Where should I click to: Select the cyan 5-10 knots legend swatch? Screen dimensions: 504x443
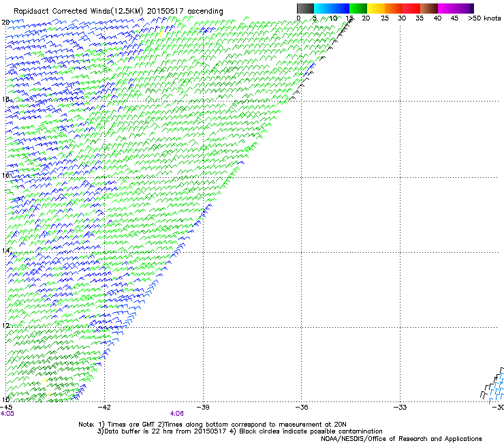pos(323,8)
